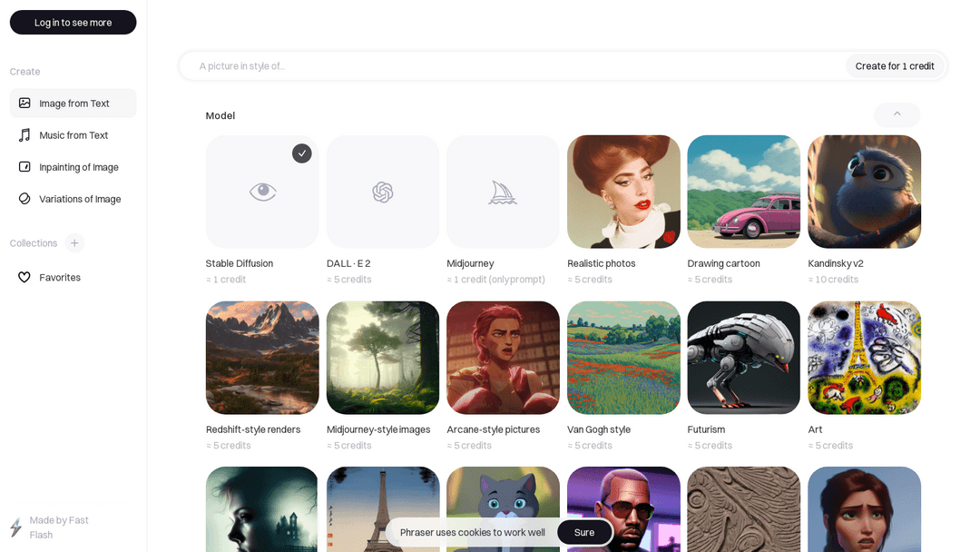The image size is (980, 552).
Task: Choose the Futurism robot bird thumbnail
Action: tap(744, 358)
